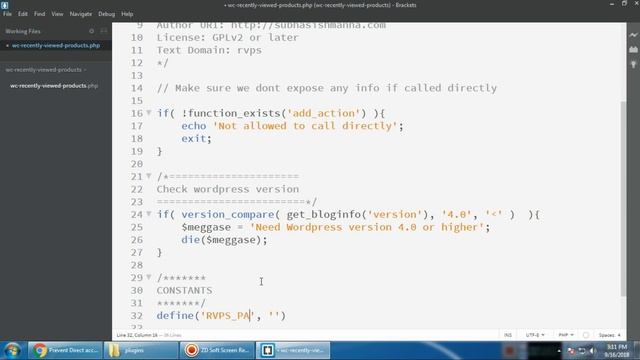Open the Edit menu
Image resolution: width=640 pixels, height=360 pixels.
pos(22,14)
